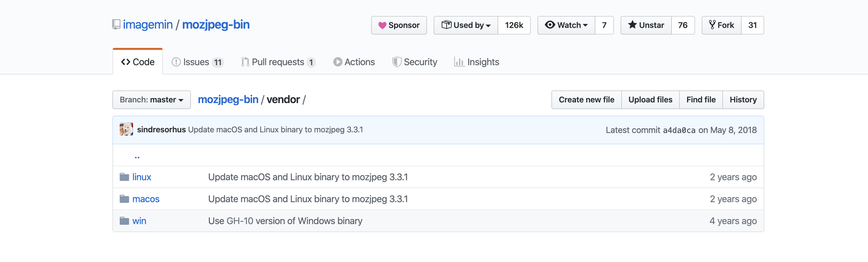Open the Pull requests tab

tap(278, 62)
